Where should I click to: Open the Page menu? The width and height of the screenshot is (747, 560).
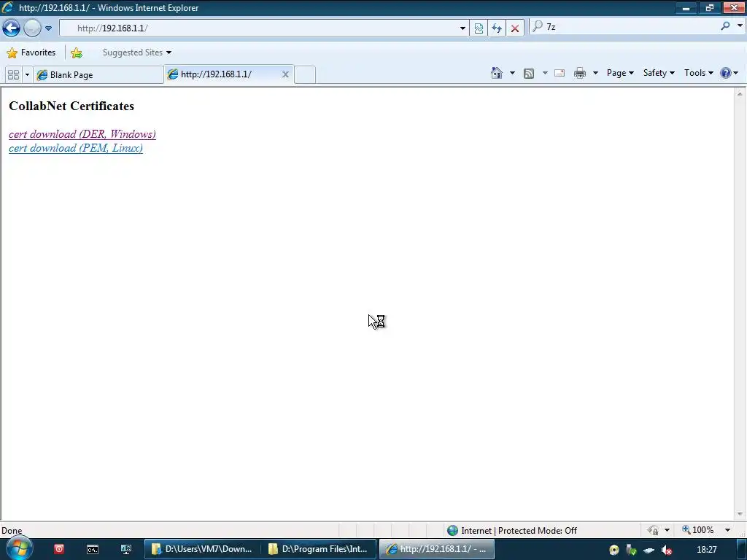(620, 73)
